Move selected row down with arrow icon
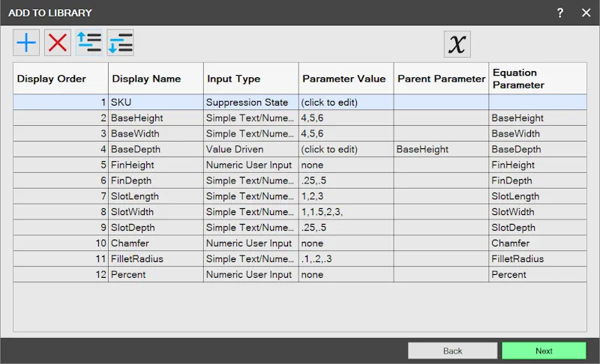600x364 pixels. point(120,43)
